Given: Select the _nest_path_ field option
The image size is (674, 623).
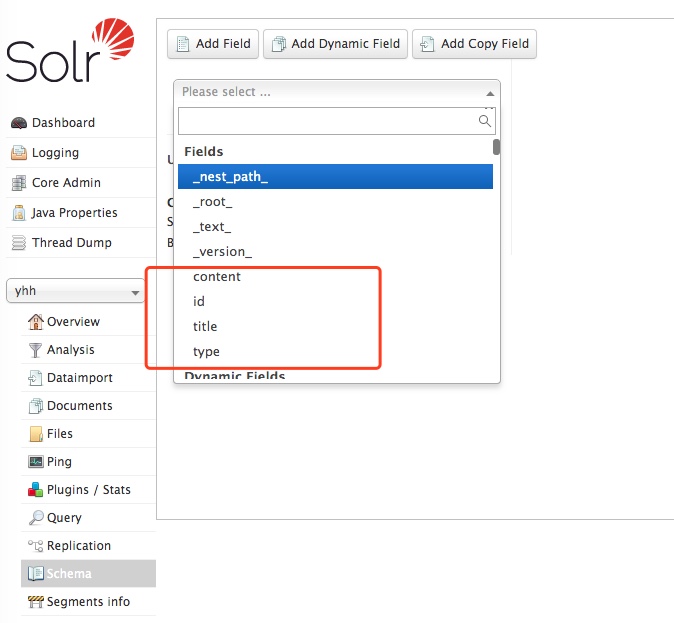Looking at the screenshot, I should click(x=335, y=177).
